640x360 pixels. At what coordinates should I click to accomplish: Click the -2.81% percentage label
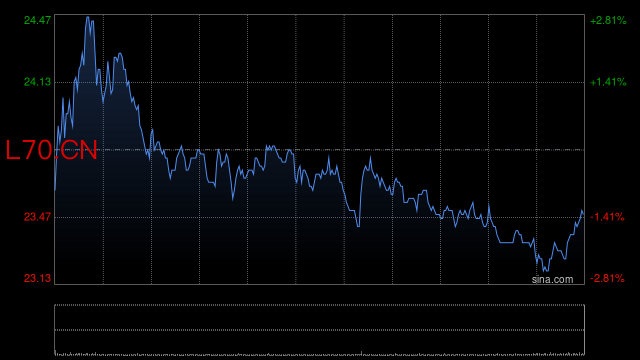[x=607, y=278]
